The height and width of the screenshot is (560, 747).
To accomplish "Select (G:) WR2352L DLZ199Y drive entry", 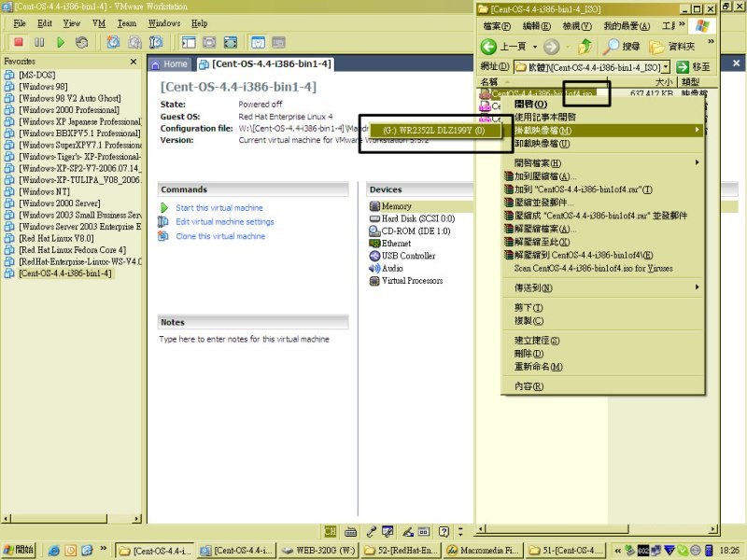I will pos(433,130).
